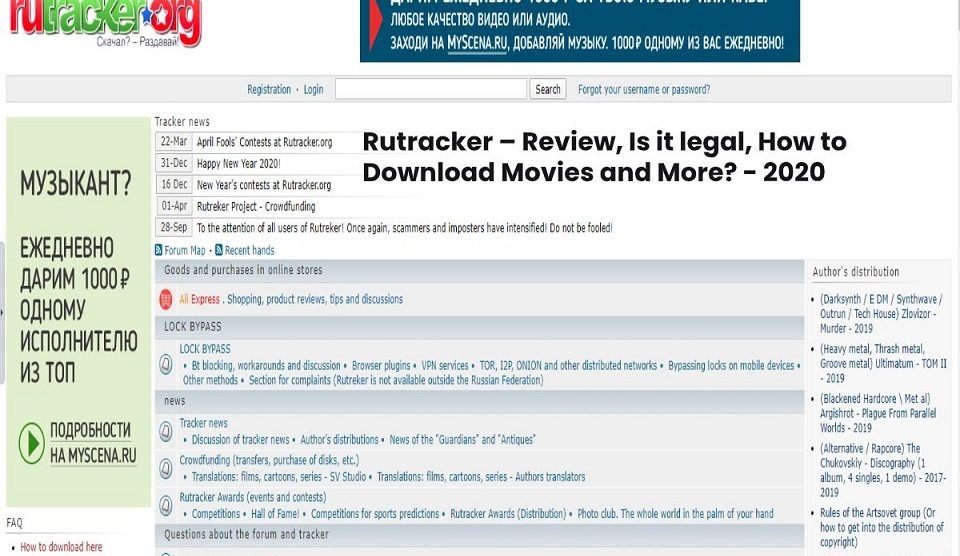The image size is (960, 556).
Task: Click the forum icon beside Rutracker Awards
Action: [x=166, y=506]
